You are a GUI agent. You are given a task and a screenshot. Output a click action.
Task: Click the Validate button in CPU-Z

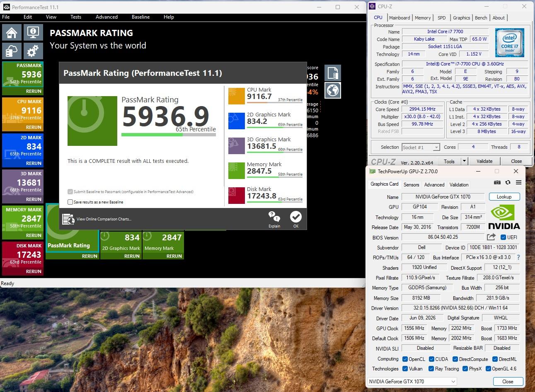(484, 161)
